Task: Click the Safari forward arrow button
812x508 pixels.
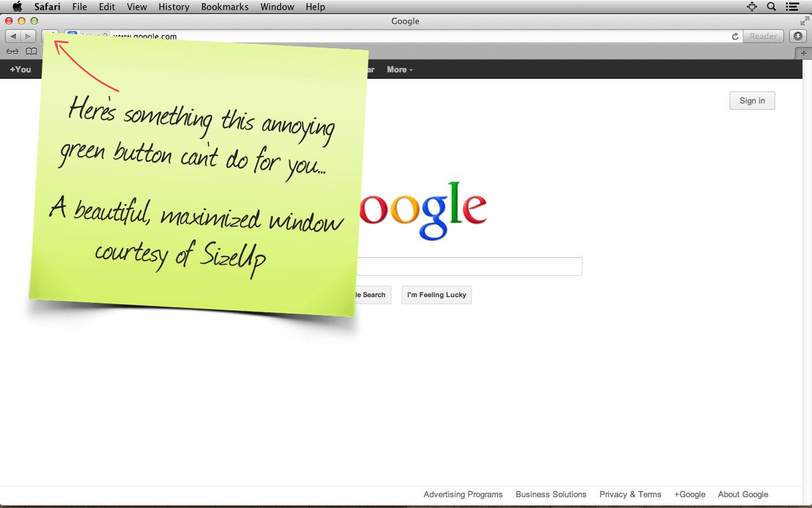Action: point(28,36)
